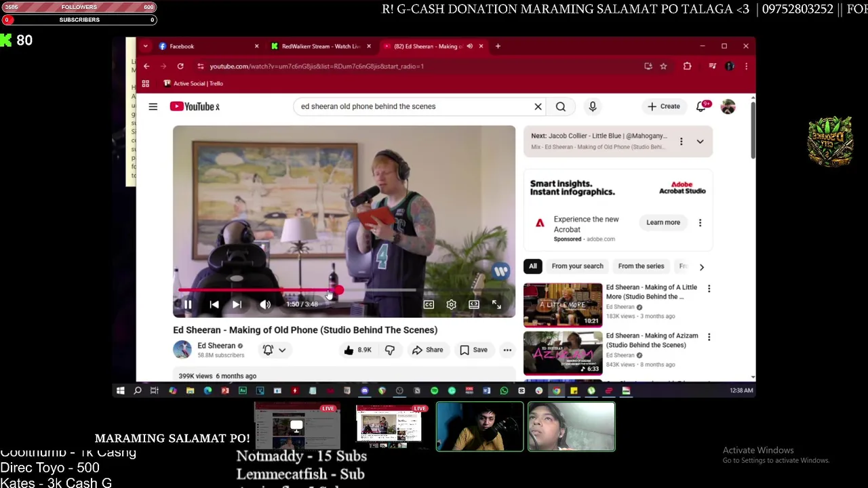The image size is (868, 488).
Task: Toggle closed captions on the player
Action: pos(429,305)
